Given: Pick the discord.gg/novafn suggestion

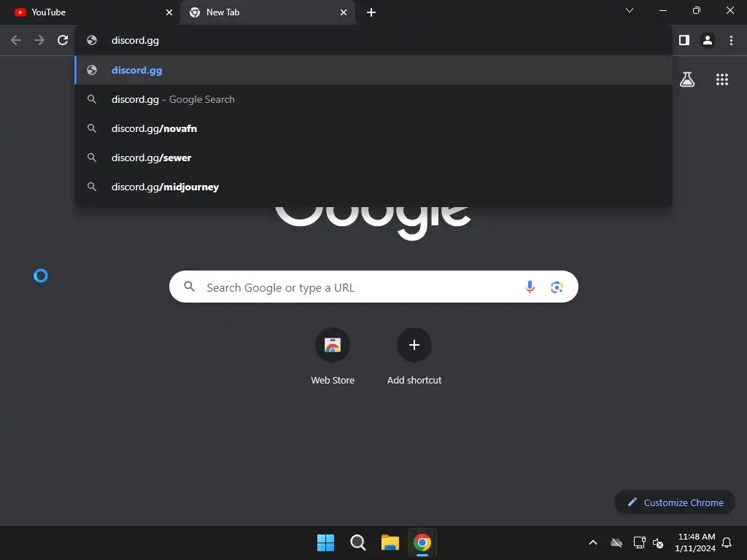Looking at the screenshot, I should [373, 128].
